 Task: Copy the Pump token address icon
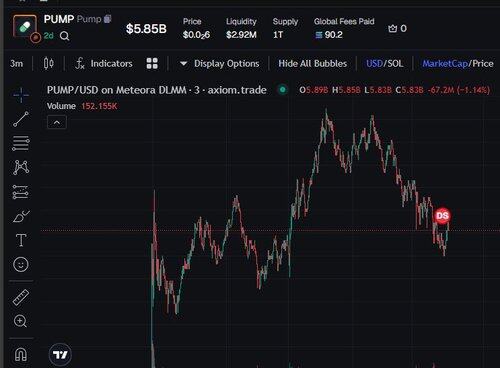pos(107,19)
